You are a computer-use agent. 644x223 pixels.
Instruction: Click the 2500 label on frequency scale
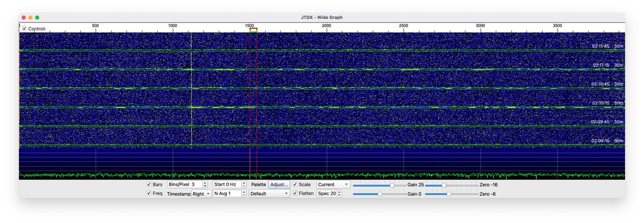(404, 26)
